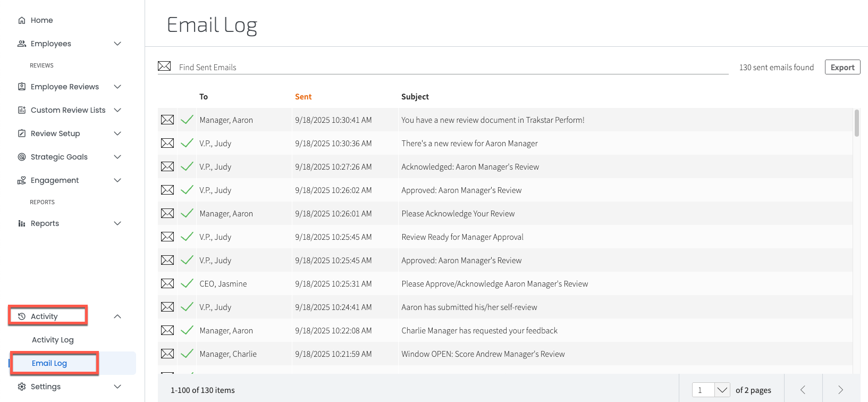Click the Review Setup pencil icon
The image size is (868, 402).
tap(22, 133)
